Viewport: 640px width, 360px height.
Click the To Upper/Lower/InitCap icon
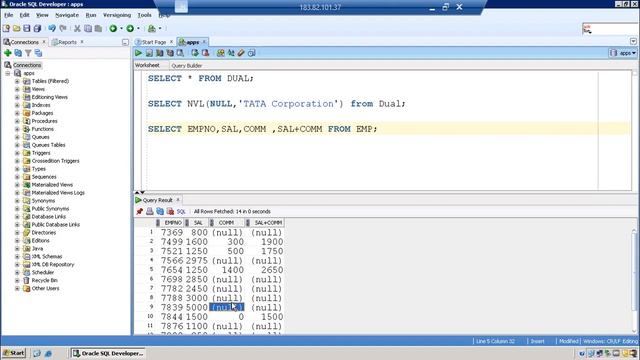231,53
